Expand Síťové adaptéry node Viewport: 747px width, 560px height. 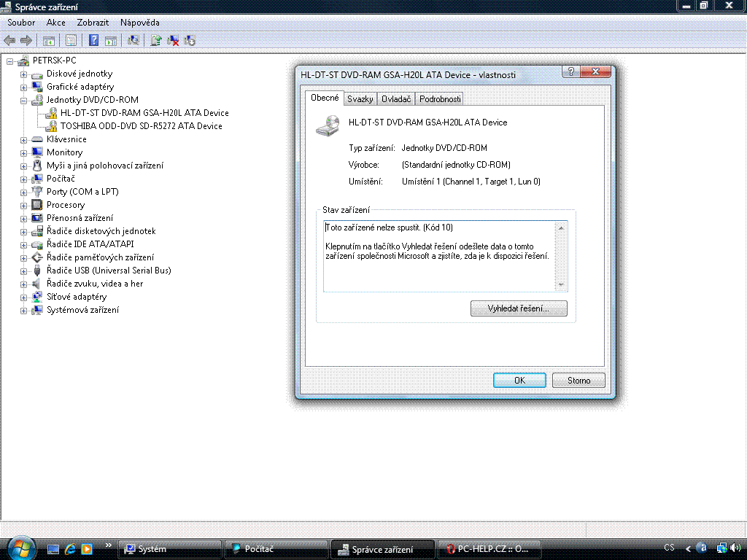pyautogui.click(x=23, y=297)
